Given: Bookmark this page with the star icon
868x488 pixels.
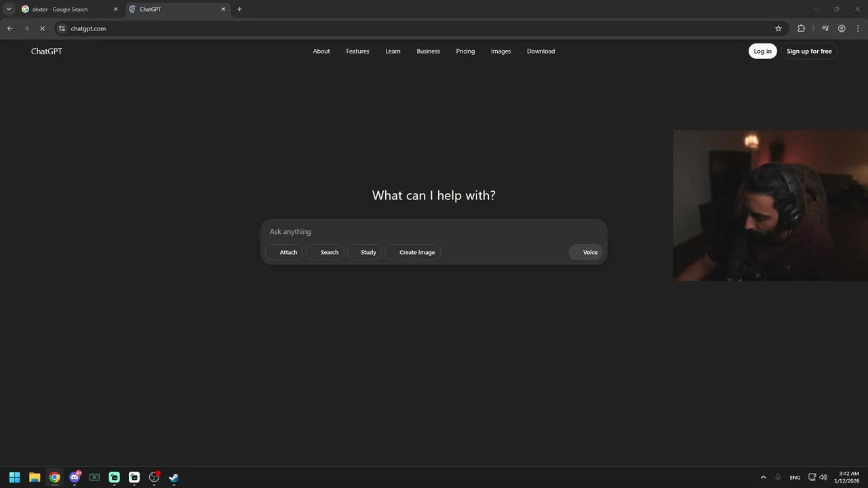Looking at the screenshot, I should point(778,28).
